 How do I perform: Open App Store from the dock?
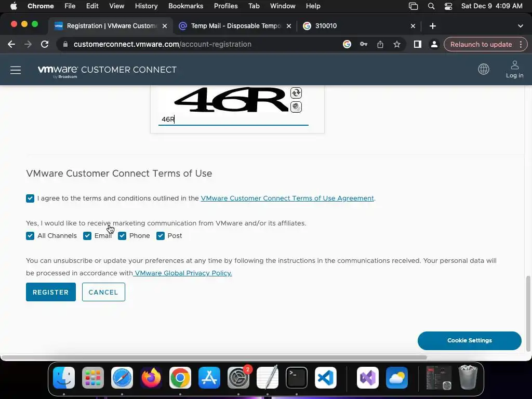pyautogui.click(x=209, y=378)
